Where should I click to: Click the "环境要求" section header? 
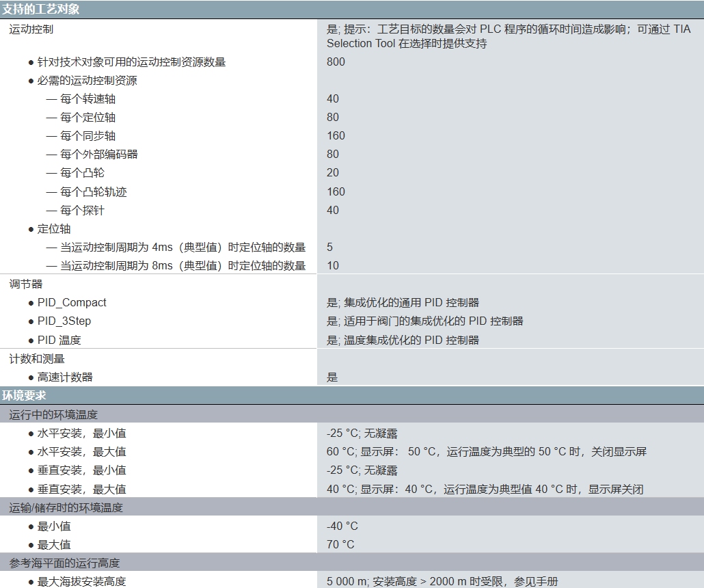pyautogui.click(x=24, y=395)
